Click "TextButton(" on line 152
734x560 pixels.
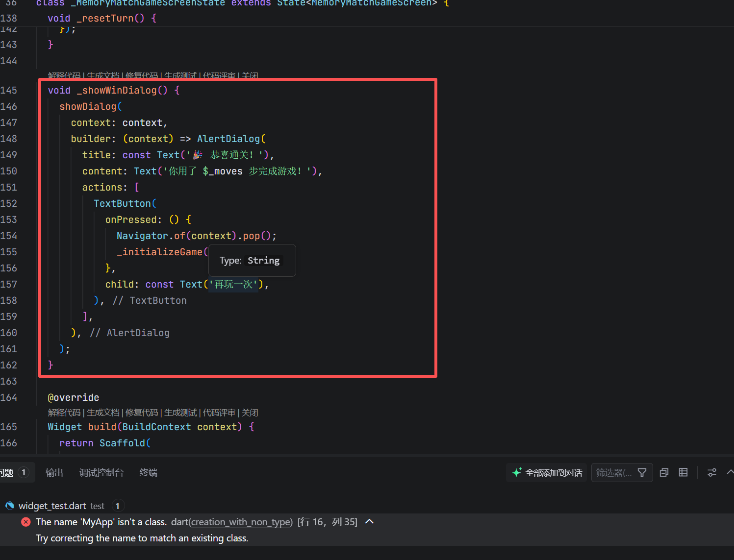click(x=125, y=203)
